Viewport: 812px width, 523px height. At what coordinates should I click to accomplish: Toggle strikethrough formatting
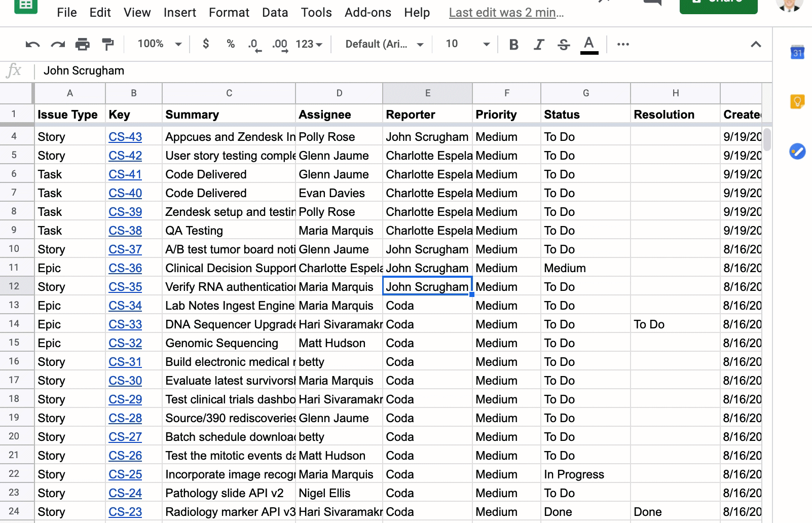click(564, 45)
